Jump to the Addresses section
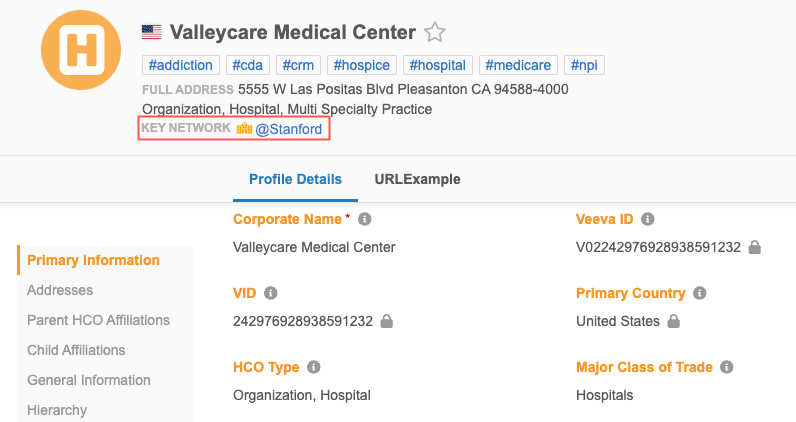The width and height of the screenshot is (796, 422). 60,290
